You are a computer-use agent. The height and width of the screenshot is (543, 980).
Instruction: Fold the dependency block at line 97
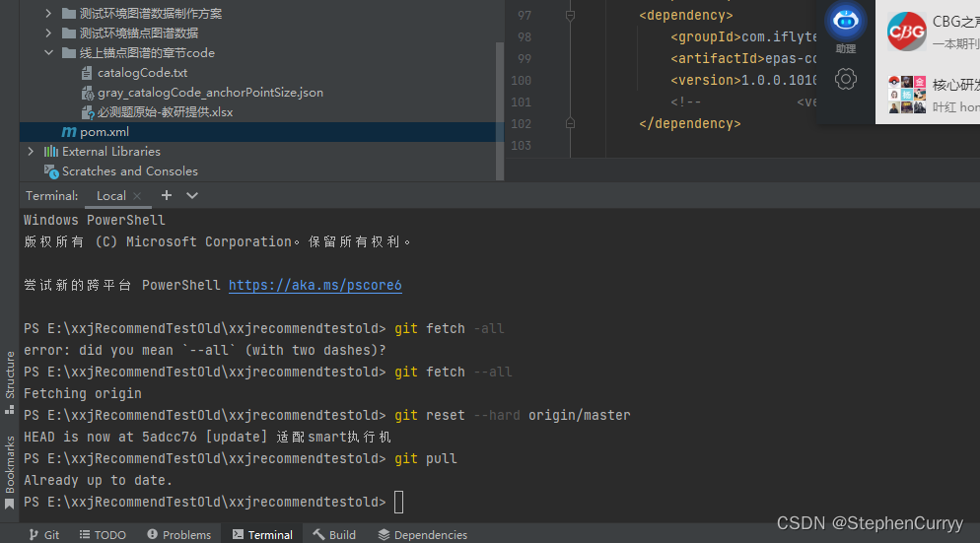click(x=570, y=15)
